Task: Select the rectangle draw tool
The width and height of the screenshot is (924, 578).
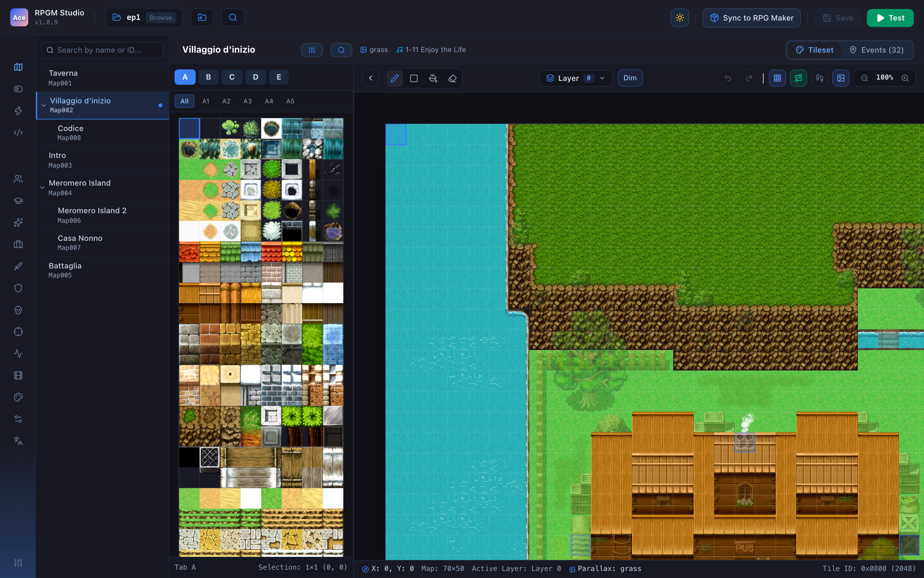Action: [414, 78]
